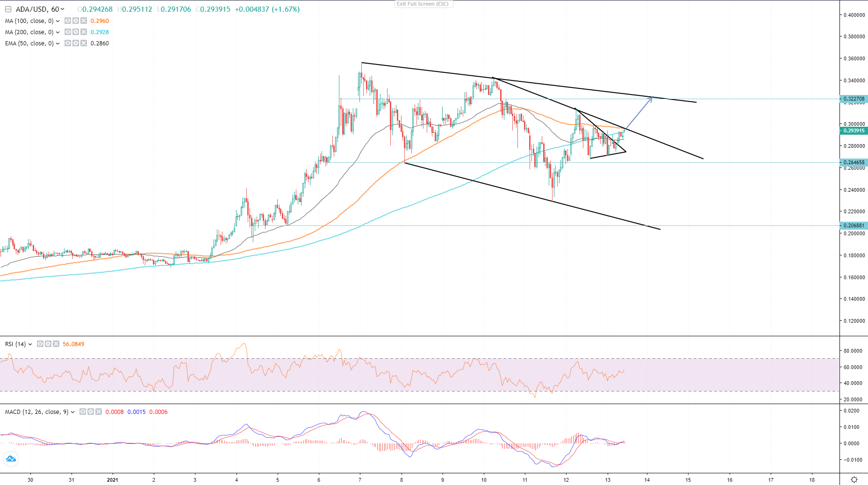Remove RSI indicator with X icon

click(56, 344)
